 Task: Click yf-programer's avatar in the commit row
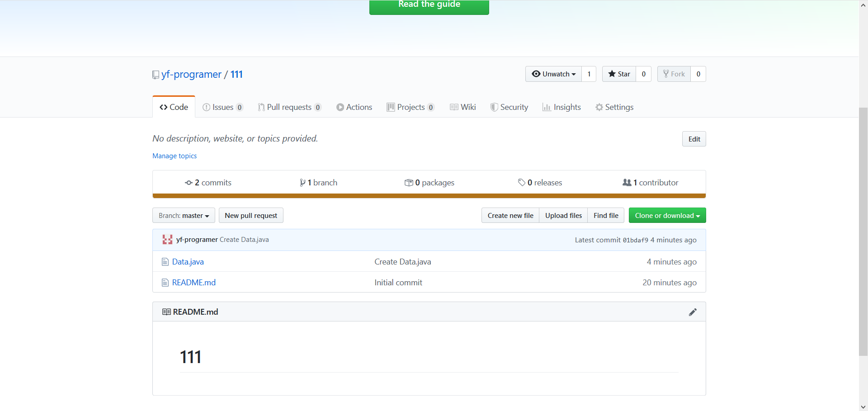point(167,240)
